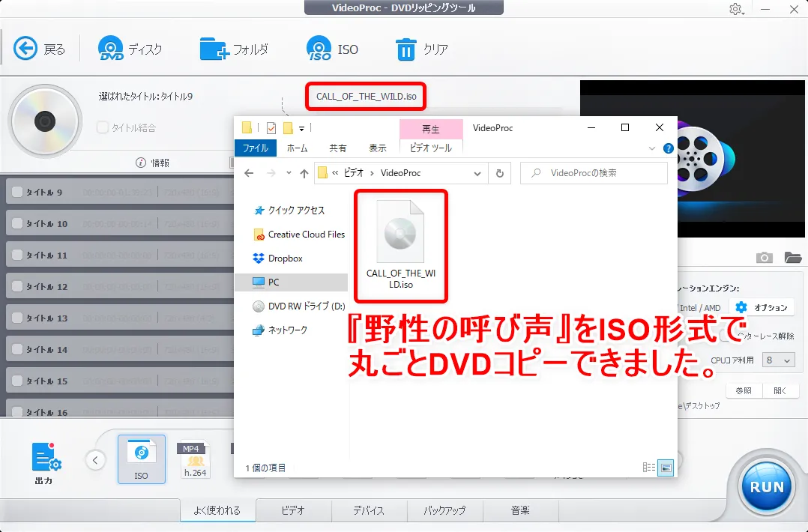Viewport: 808px width, 532px height.
Task: Open Dropbox in the sidebar
Action: click(x=278, y=258)
